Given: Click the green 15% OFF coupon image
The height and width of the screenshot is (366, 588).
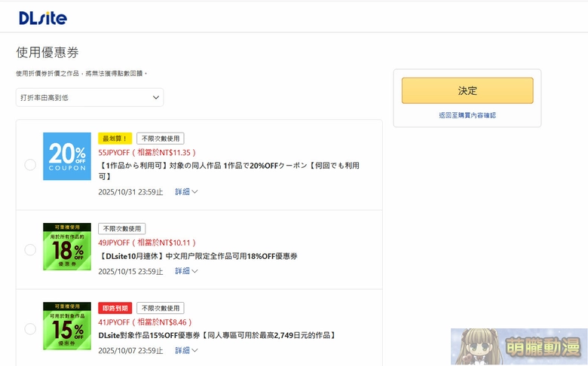Looking at the screenshot, I should click(x=67, y=325).
